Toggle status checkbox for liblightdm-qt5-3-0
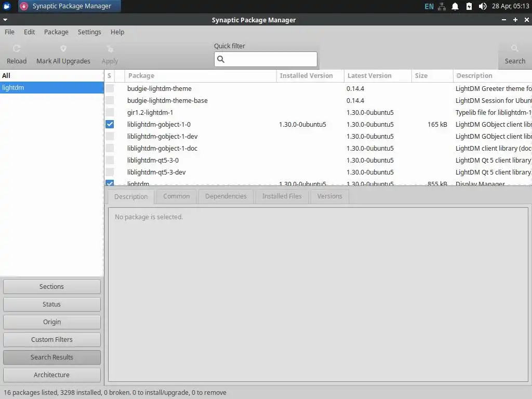The image size is (532, 399). tap(110, 160)
